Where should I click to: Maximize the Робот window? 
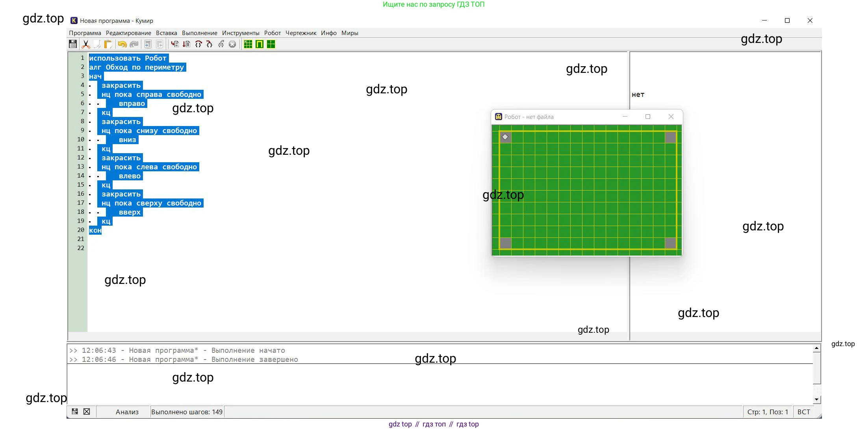tap(648, 117)
